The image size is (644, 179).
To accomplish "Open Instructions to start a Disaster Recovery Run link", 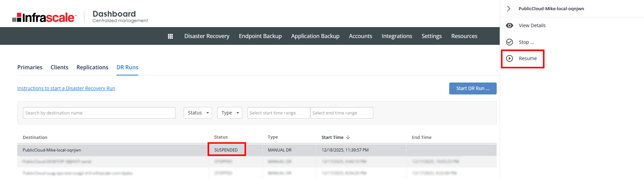I will tap(66, 88).
